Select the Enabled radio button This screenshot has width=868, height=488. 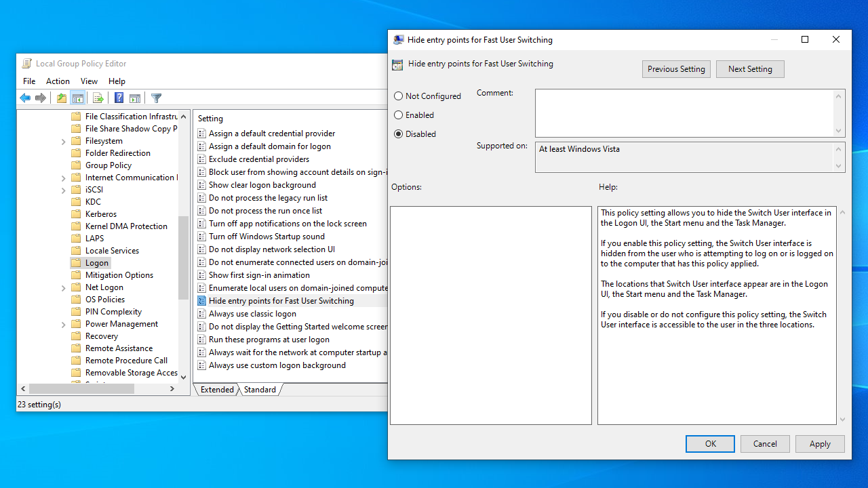[x=399, y=115]
